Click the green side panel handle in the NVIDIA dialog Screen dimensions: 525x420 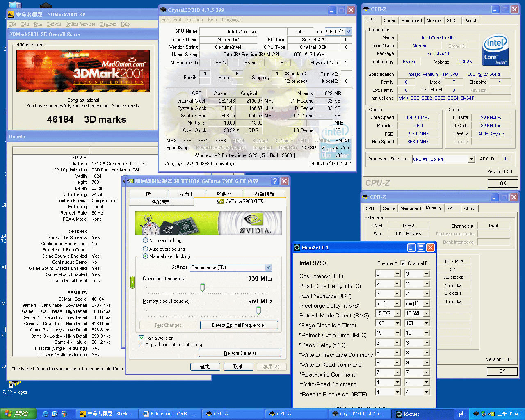click(132, 282)
